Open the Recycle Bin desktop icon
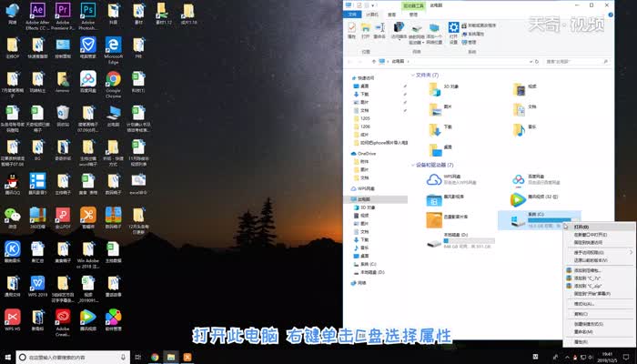This screenshot has width=637, height=364. click(x=63, y=116)
